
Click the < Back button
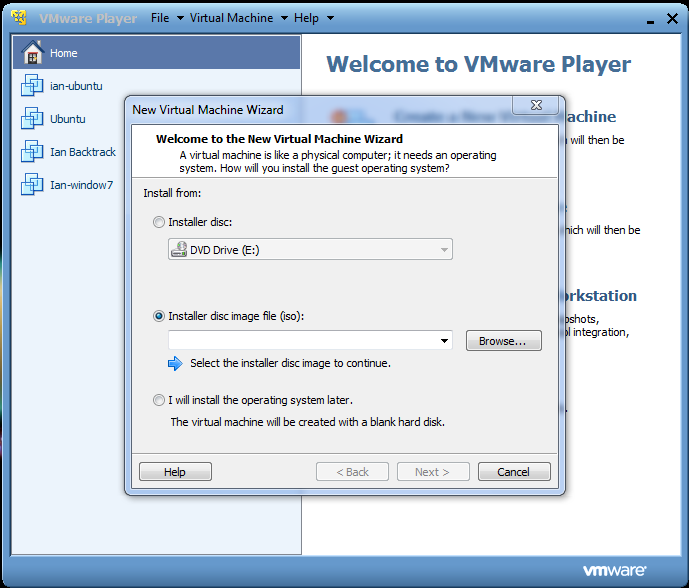352,472
